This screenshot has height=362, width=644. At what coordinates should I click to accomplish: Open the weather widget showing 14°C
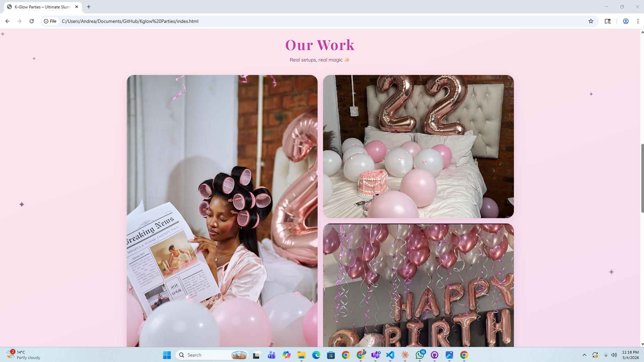24,355
